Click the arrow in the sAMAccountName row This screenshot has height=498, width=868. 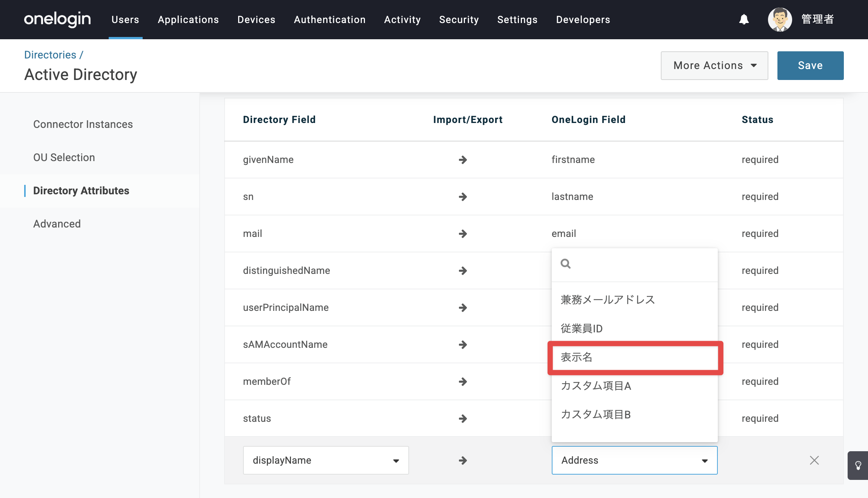coord(463,345)
